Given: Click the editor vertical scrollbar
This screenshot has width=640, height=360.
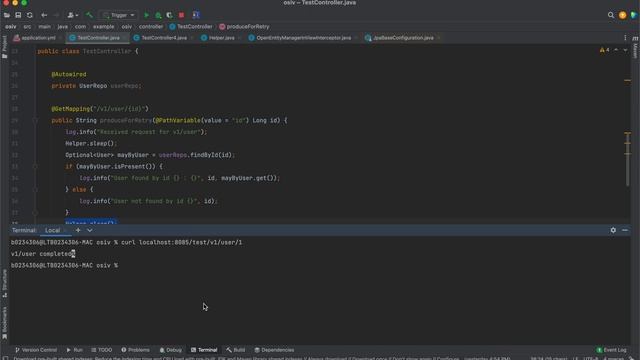Looking at the screenshot, I should pos(628,159).
